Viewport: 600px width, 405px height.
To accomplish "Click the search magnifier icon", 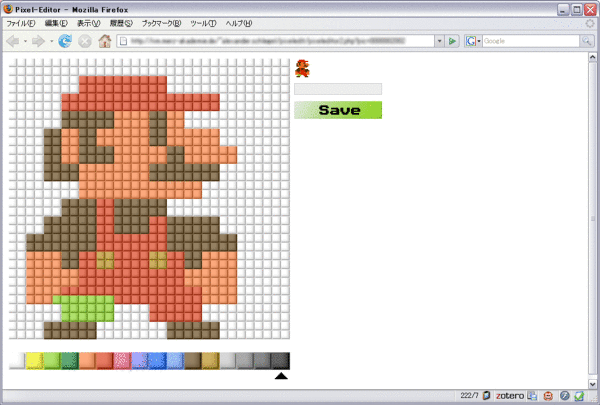I will tap(586, 41).
